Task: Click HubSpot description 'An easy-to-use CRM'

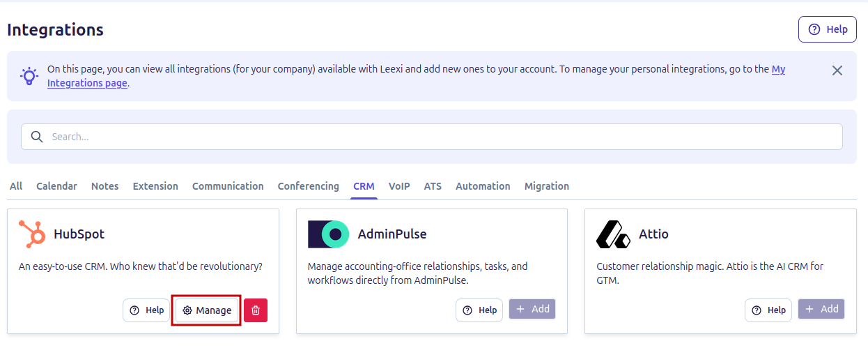Action: pyautogui.click(x=140, y=266)
